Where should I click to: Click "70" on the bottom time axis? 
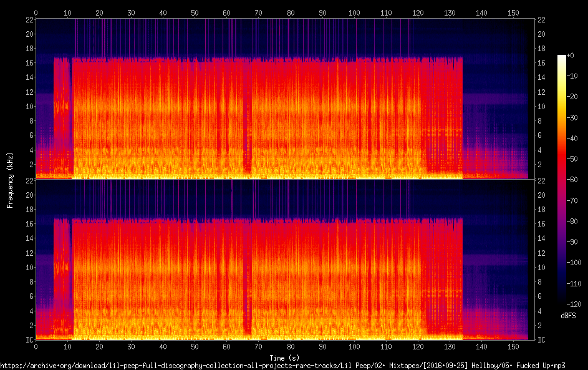coord(258,346)
